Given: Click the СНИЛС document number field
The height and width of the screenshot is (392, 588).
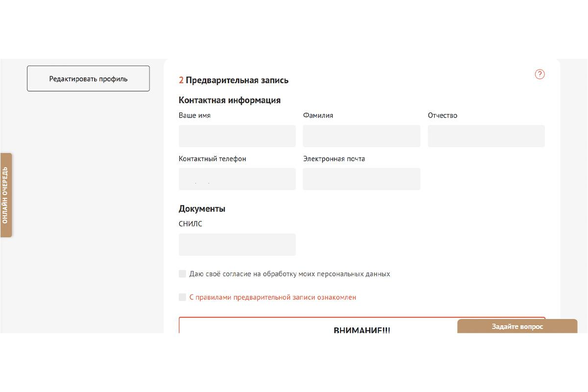Looking at the screenshot, I should coord(237,245).
